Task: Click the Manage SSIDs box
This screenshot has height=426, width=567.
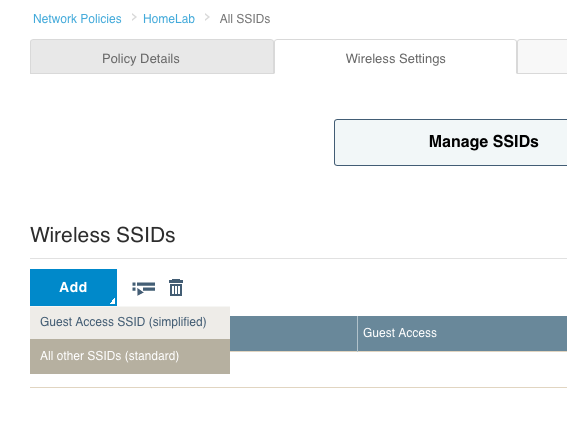Action: [x=451, y=142]
